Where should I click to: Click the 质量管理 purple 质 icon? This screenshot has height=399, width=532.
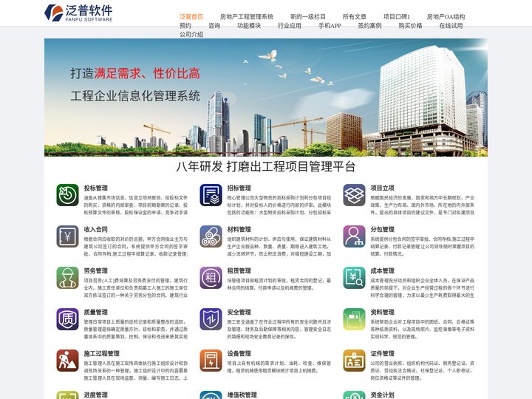[67, 319]
